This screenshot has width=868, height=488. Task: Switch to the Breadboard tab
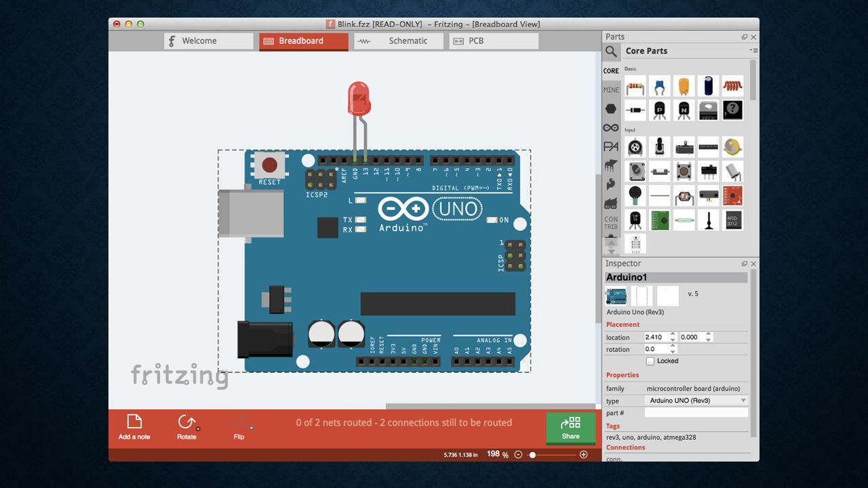pos(304,41)
